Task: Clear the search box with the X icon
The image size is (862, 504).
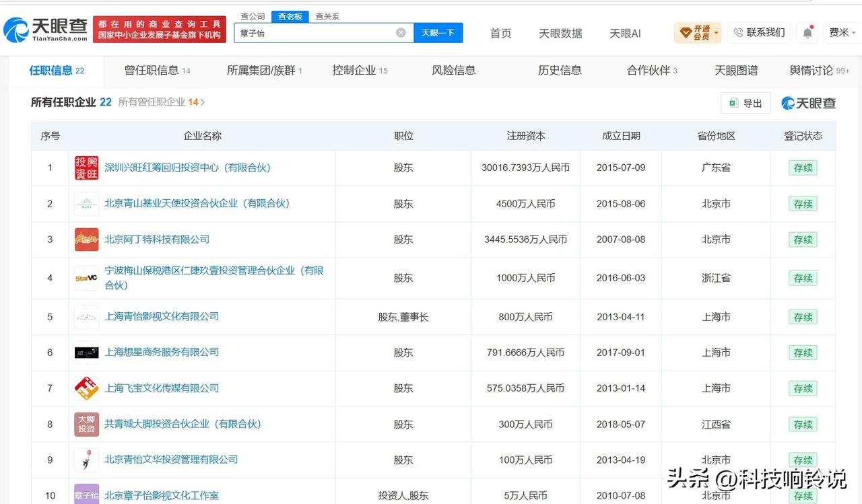Action: click(401, 32)
